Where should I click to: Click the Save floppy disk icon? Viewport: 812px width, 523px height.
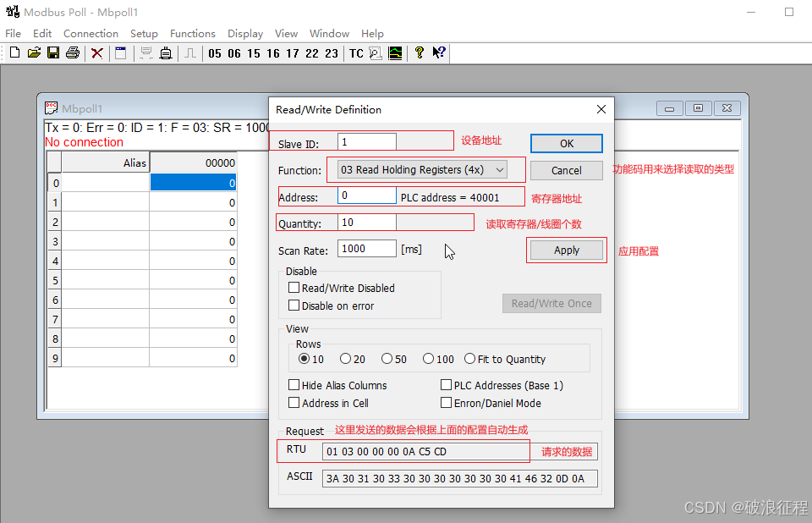pyautogui.click(x=53, y=52)
